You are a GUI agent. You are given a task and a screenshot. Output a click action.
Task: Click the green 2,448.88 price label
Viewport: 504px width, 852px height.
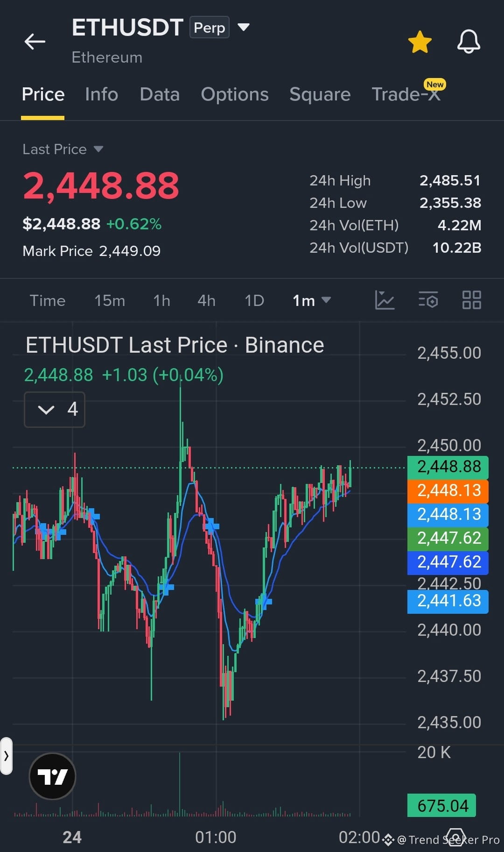448,467
